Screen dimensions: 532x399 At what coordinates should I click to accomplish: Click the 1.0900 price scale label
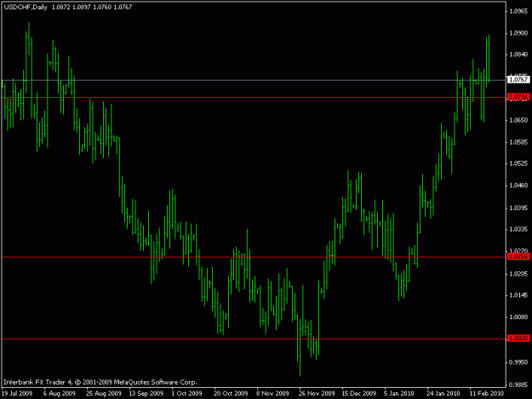518,33
